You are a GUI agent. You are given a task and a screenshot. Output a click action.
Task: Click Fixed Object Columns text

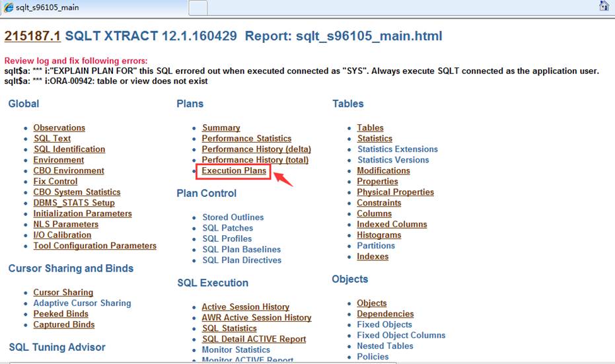click(x=401, y=336)
